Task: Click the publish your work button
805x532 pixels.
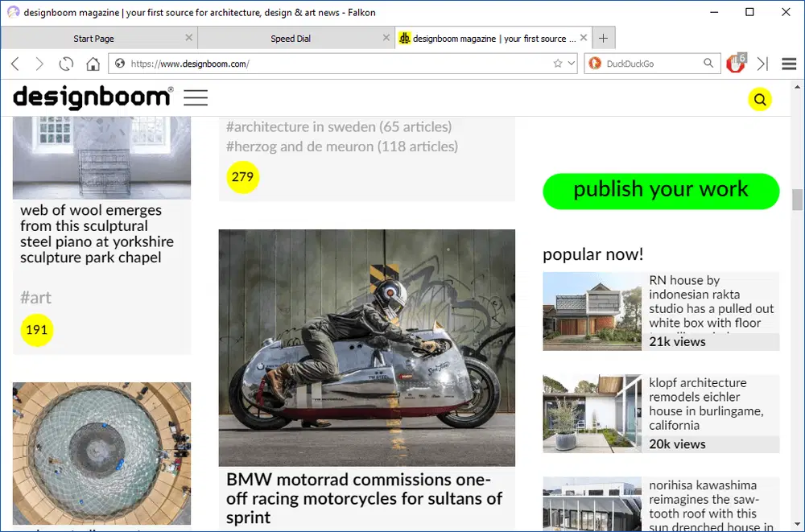Action: click(x=661, y=191)
